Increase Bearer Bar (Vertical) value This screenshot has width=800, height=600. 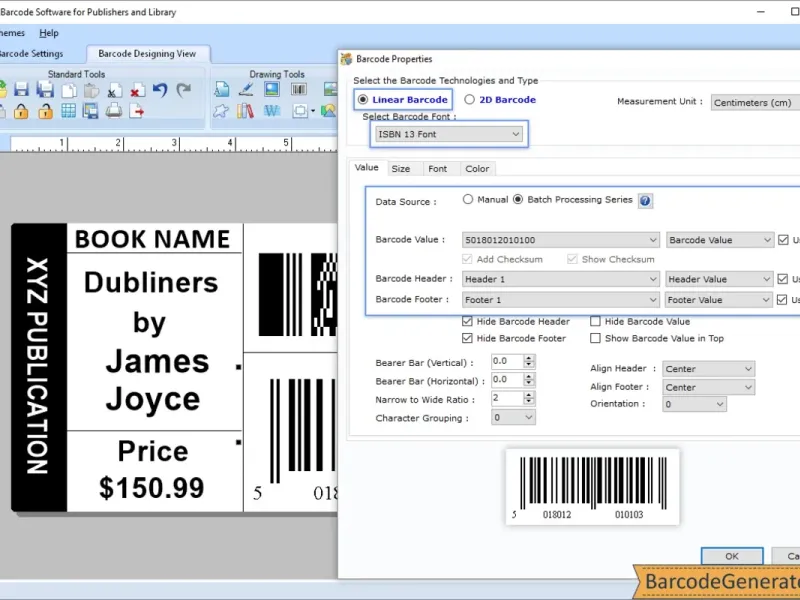pyautogui.click(x=529, y=358)
